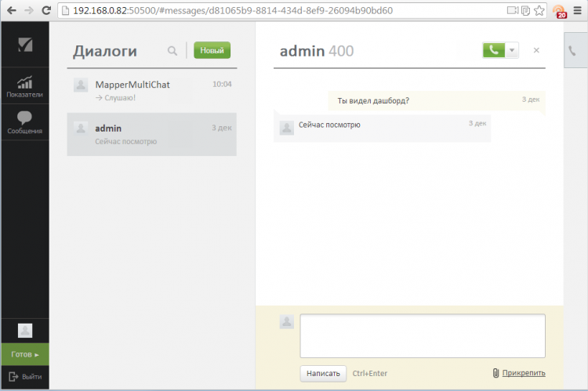Reload the page in the browser

(x=46, y=11)
